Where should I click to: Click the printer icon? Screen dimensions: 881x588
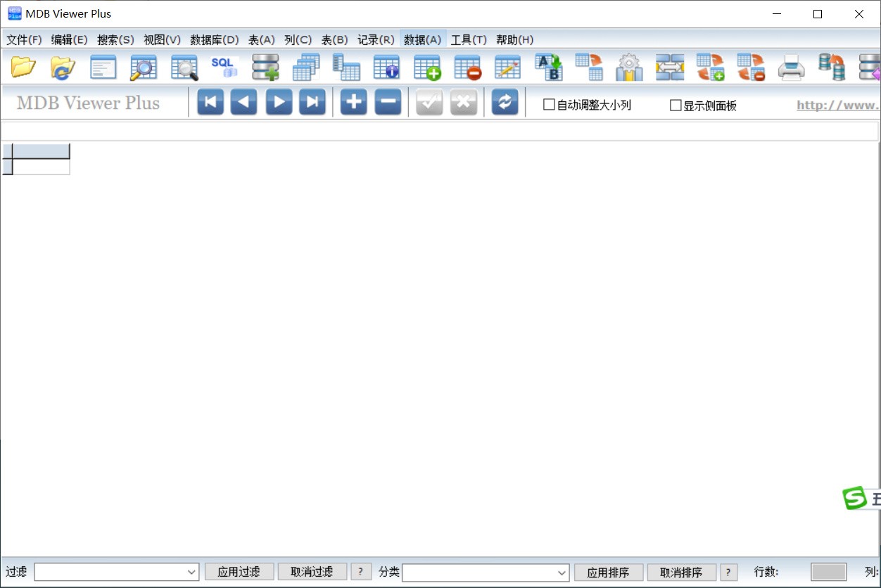click(x=792, y=68)
